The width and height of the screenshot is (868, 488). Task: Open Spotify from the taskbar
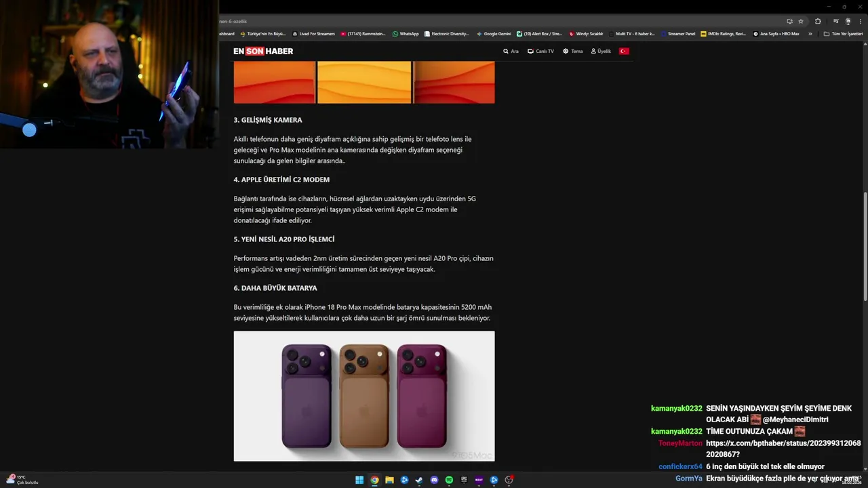click(x=449, y=480)
